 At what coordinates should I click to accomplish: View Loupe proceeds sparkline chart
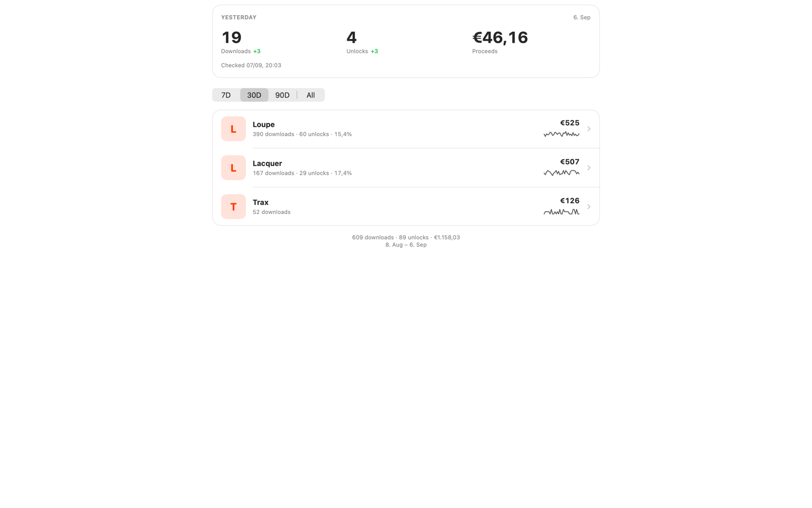click(x=561, y=134)
